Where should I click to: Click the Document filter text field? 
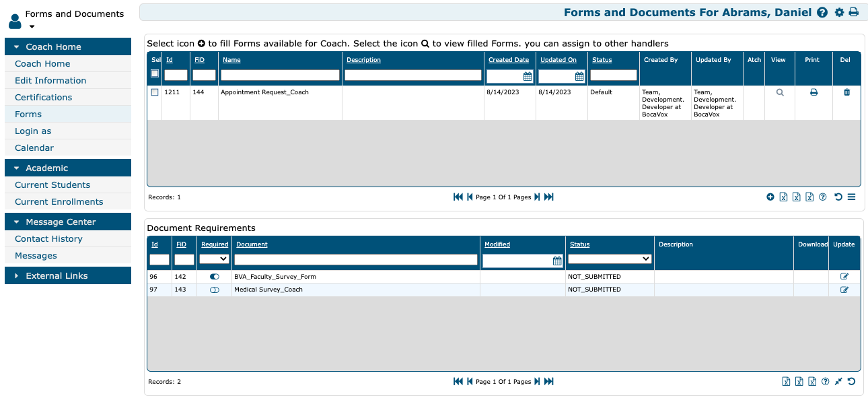355,259
